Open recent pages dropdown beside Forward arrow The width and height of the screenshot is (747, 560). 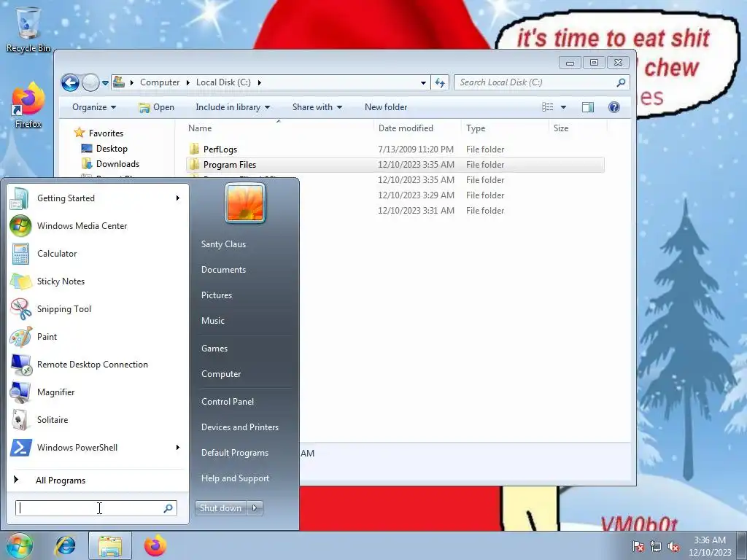(105, 83)
